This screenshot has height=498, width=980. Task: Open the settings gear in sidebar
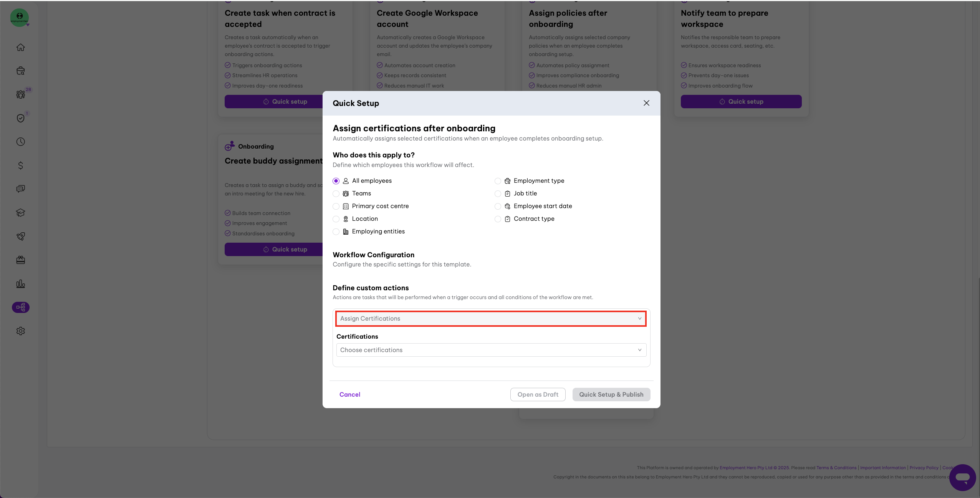coord(21,331)
